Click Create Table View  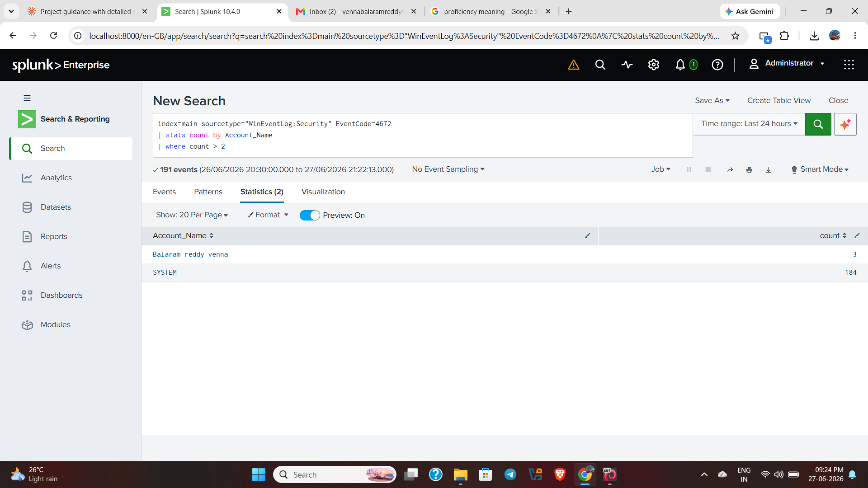[x=778, y=100]
